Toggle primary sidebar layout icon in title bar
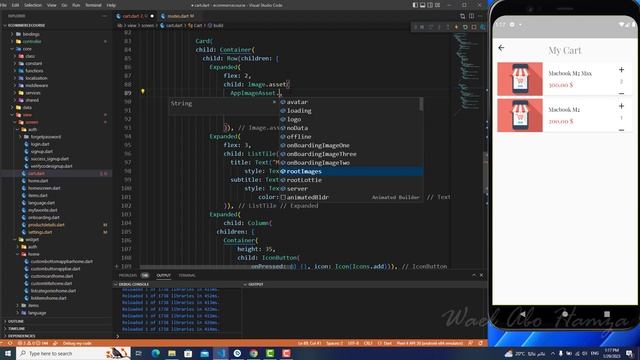 coord(415,5)
